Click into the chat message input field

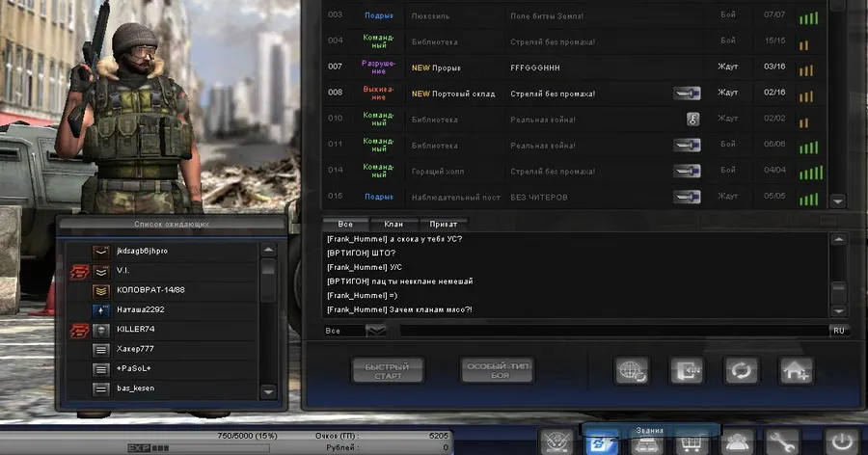point(613,331)
